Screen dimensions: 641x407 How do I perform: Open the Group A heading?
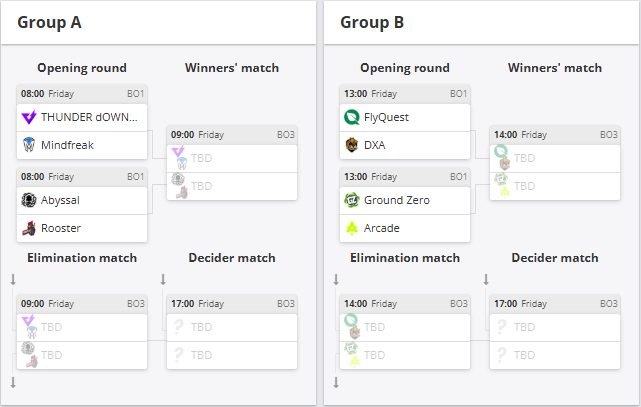click(49, 22)
